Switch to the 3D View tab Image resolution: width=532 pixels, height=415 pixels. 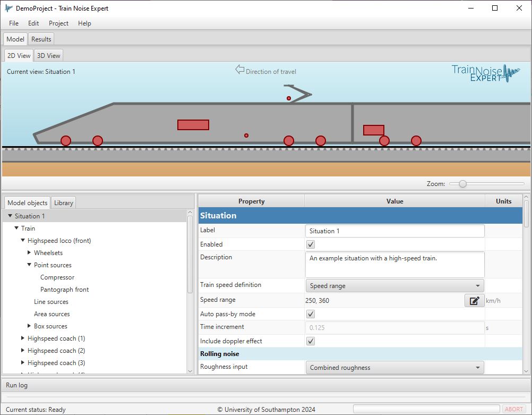click(48, 55)
